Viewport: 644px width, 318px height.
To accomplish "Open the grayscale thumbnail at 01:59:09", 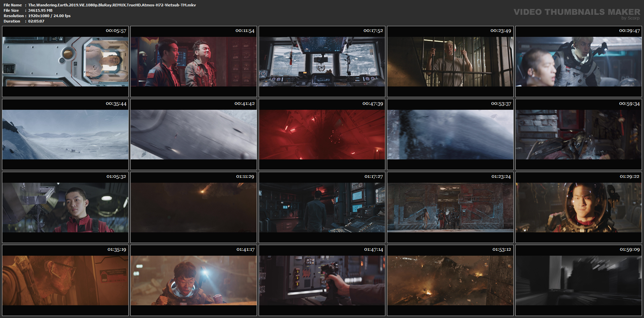I will pyautogui.click(x=579, y=280).
